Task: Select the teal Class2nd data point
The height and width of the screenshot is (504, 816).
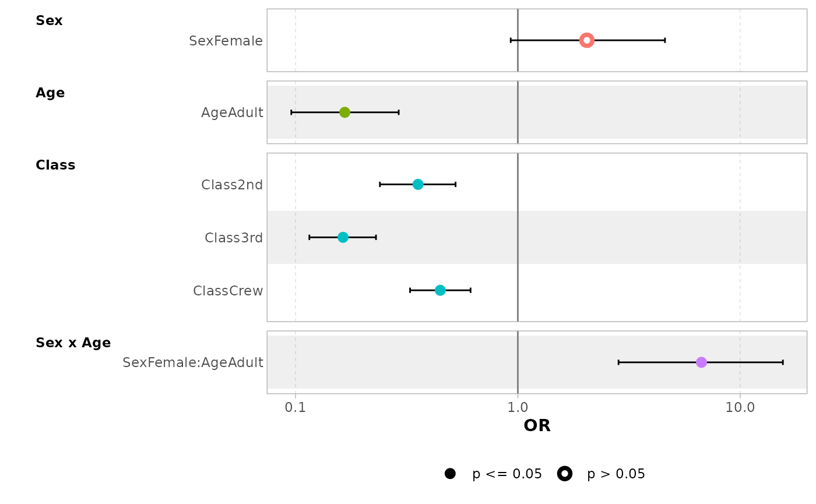Action: click(x=418, y=185)
